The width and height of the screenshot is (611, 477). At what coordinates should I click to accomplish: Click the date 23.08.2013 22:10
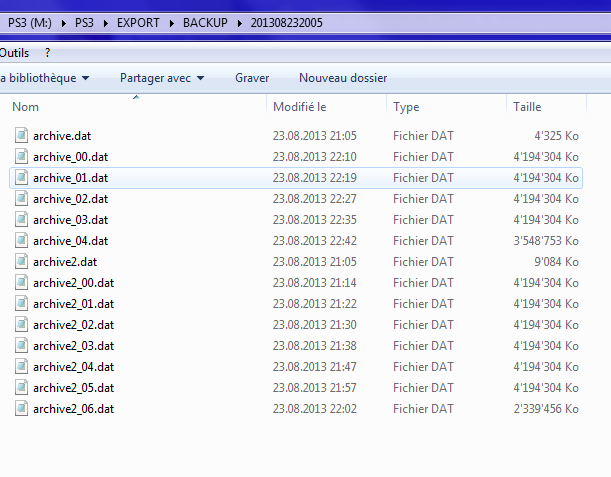314,157
